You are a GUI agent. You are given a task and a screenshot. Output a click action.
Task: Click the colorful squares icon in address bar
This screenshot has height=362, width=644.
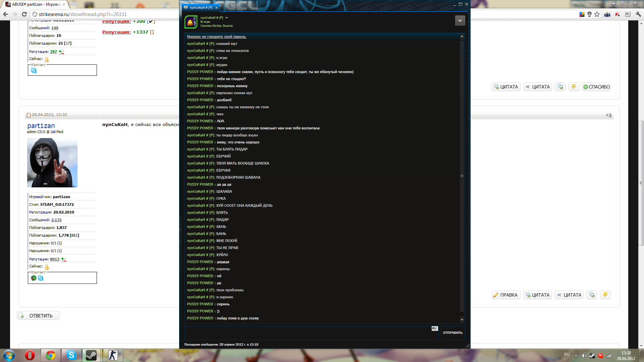tap(582, 14)
